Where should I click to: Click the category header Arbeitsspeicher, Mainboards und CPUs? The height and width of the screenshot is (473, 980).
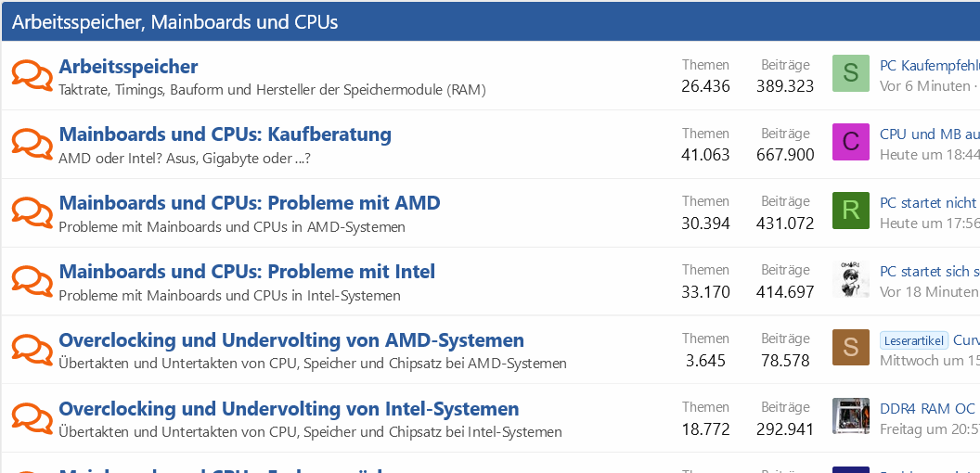[x=174, y=21]
